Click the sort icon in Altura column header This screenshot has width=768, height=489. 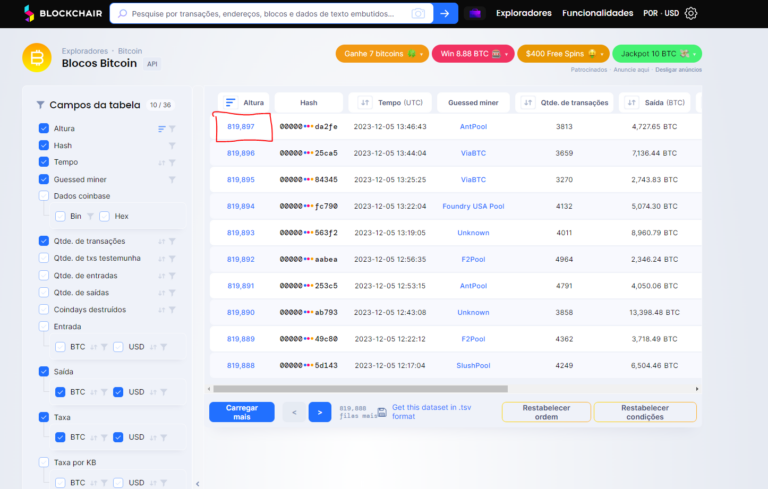pos(231,102)
